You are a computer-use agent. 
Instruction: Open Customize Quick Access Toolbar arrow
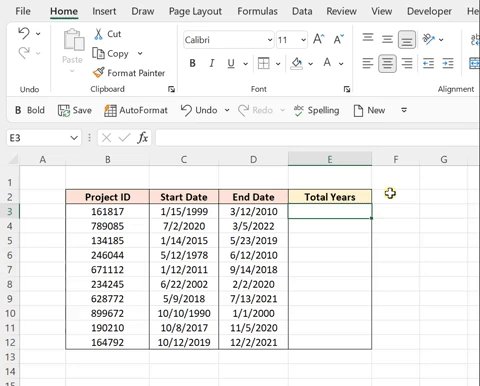point(404,110)
